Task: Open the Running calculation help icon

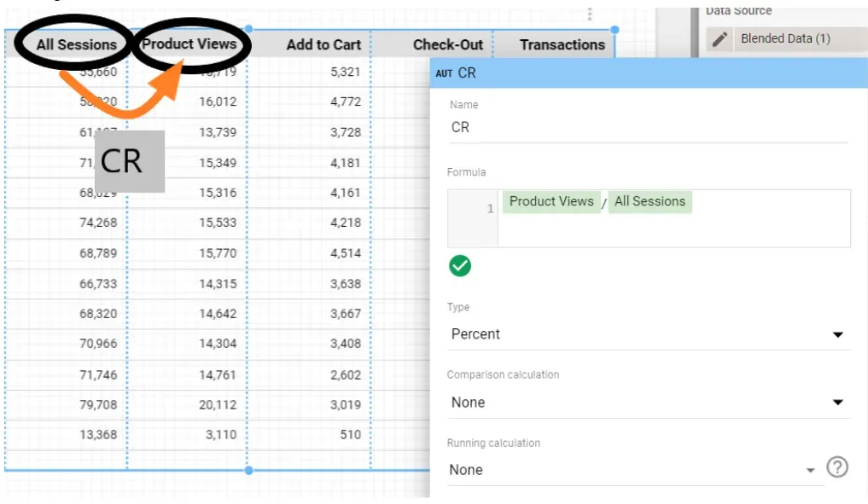Action: 837,467
